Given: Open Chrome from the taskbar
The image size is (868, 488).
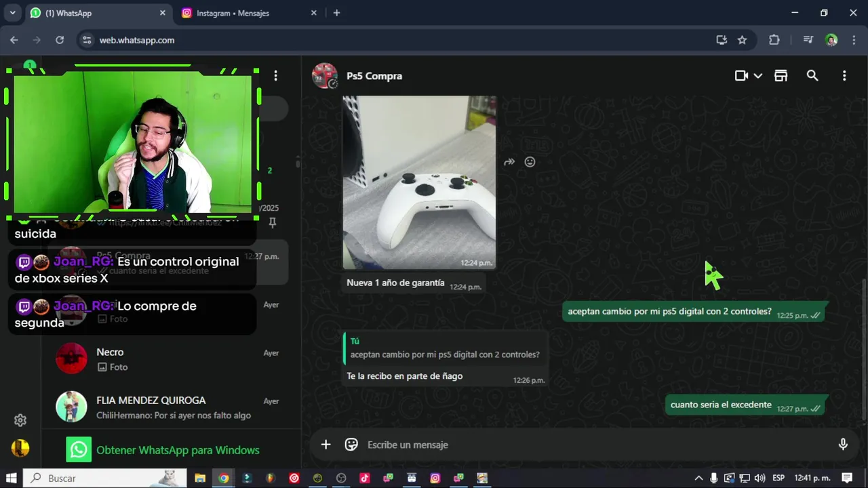Looking at the screenshot, I should click(x=223, y=478).
